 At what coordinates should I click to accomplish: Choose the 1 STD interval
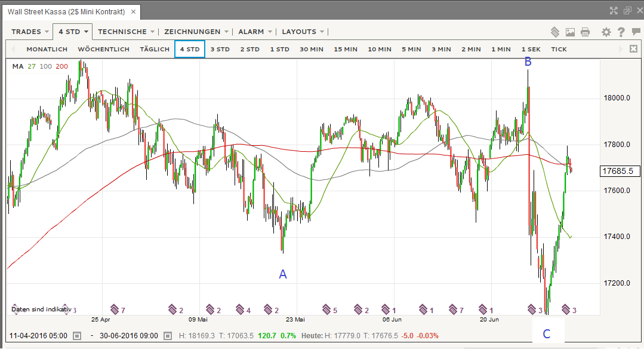[279, 49]
